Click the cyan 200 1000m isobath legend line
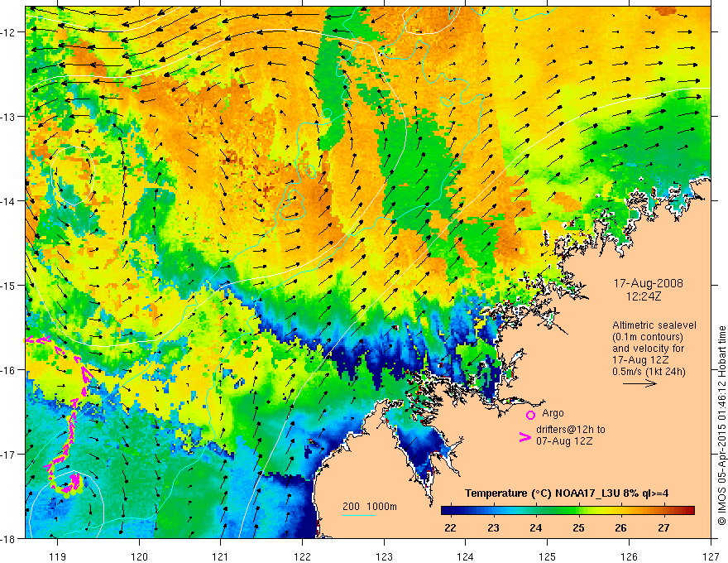This screenshot has width=728, height=563. [359, 515]
